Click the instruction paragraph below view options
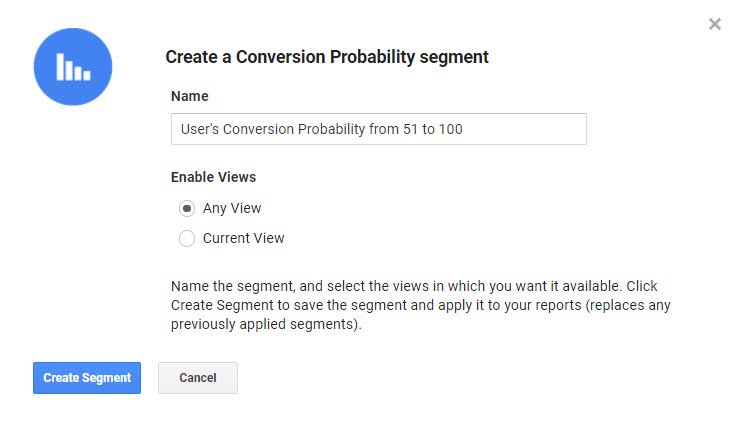Screen dimensions: 738x423 [414, 305]
